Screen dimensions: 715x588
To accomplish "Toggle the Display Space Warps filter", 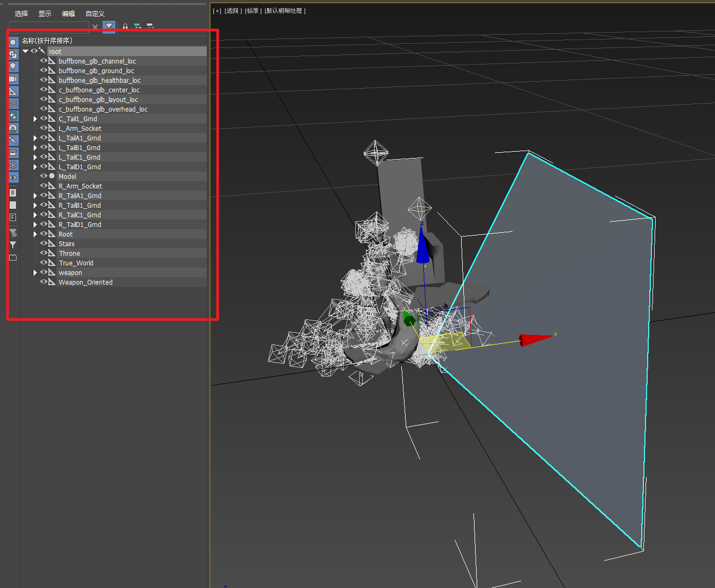I will coord(13,104).
